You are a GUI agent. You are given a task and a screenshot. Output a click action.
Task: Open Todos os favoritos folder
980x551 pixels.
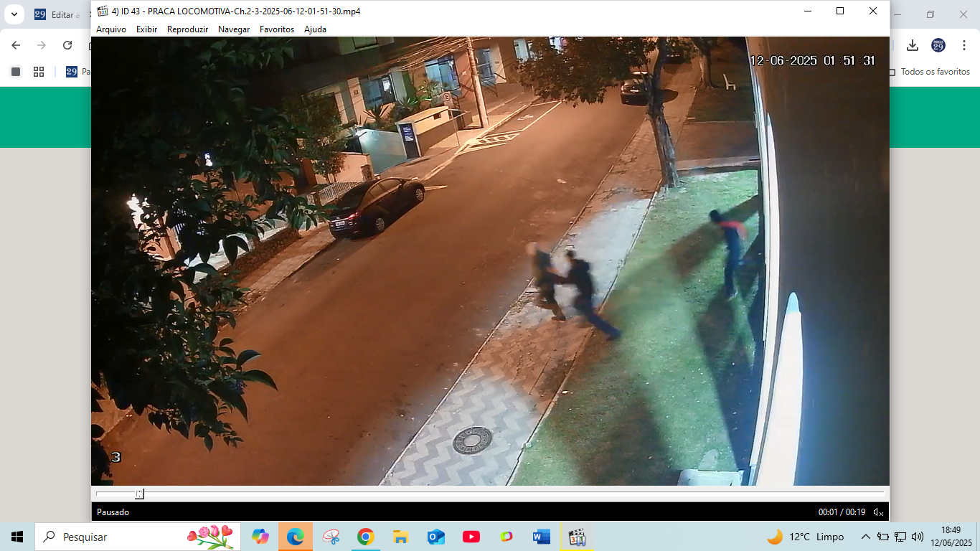pos(929,72)
